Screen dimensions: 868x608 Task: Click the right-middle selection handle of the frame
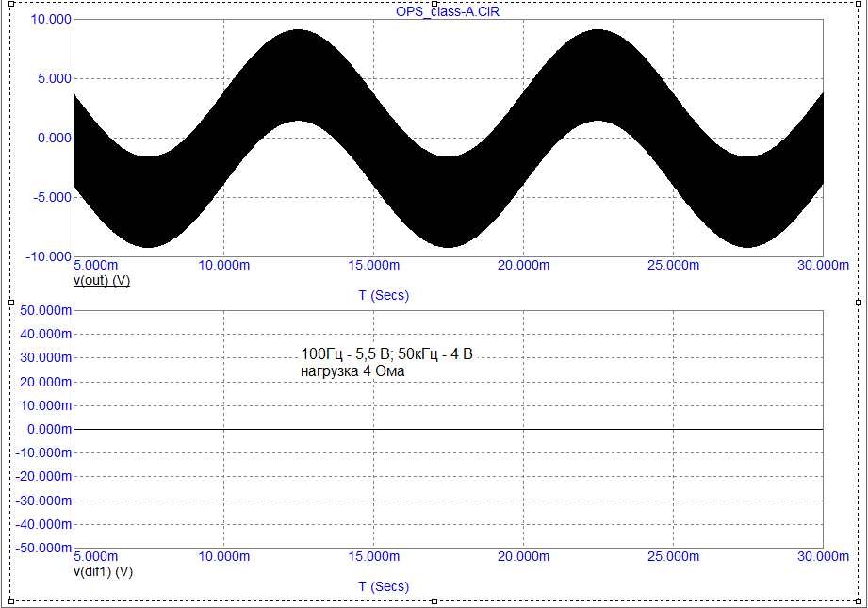coord(859,303)
